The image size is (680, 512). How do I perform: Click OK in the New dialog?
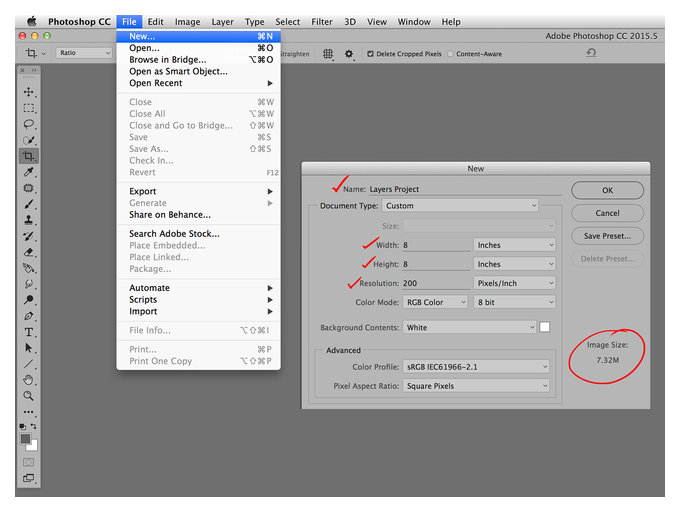[608, 190]
